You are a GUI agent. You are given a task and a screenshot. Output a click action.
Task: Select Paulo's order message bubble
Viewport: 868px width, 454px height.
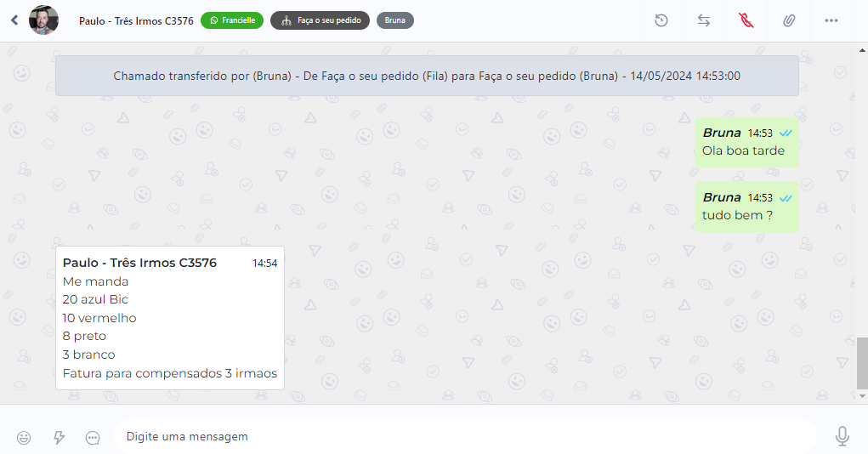pyautogui.click(x=170, y=318)
